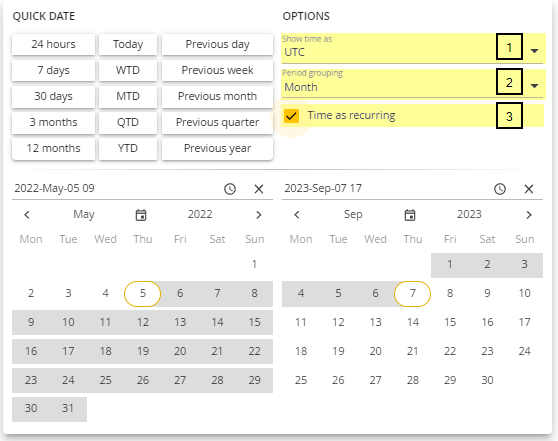Screen dimensions: 558x441
Task: Go to the month after Sep 2023
Action: (x=529, y=215)
